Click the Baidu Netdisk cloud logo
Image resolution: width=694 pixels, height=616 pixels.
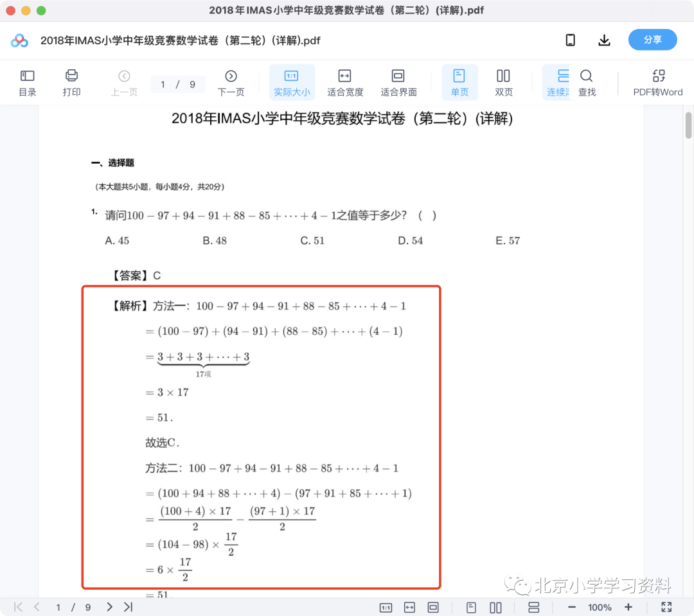[19, 40]
